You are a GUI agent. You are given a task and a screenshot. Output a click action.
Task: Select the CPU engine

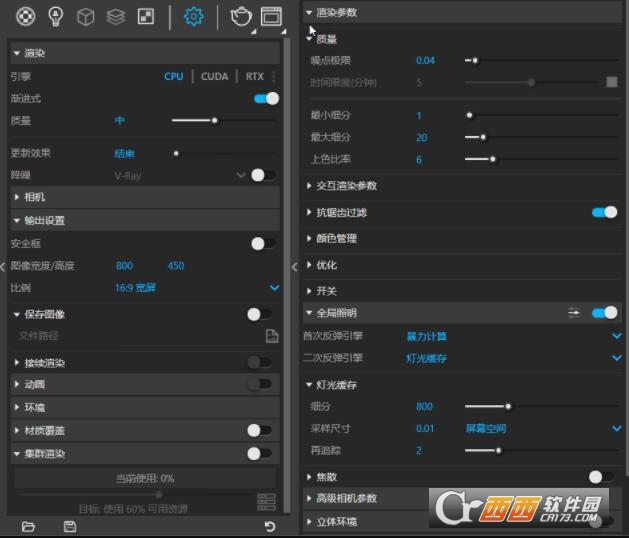[x=174, y=76]
